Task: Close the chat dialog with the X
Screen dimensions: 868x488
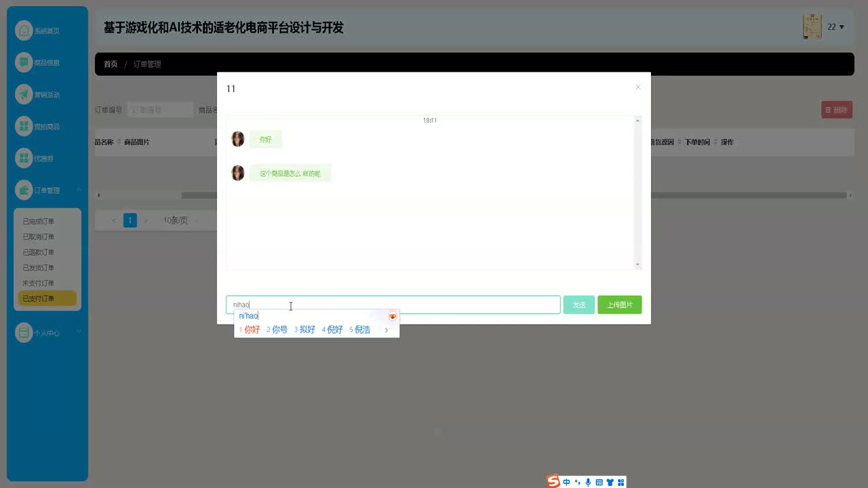Action: (638, 87)
